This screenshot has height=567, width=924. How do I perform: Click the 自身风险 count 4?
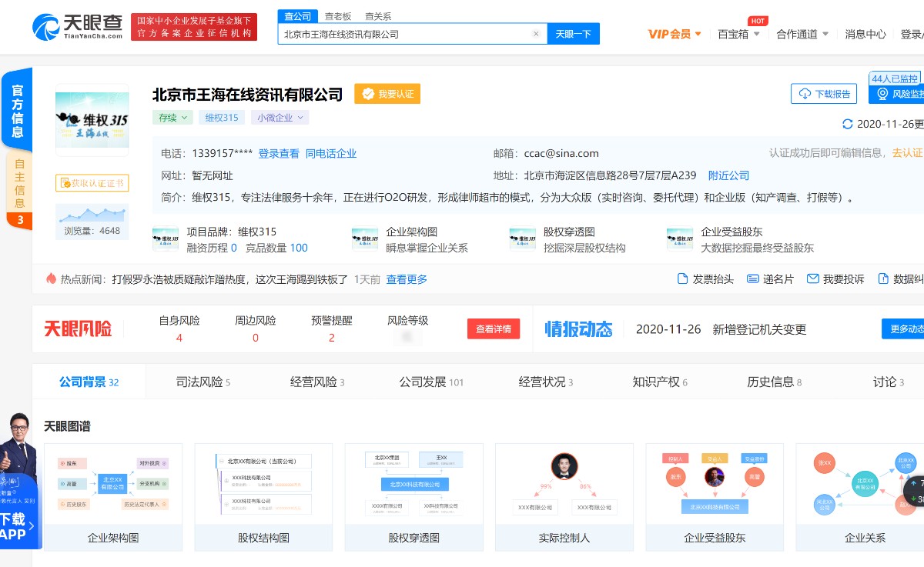click(x=179, y=338)
